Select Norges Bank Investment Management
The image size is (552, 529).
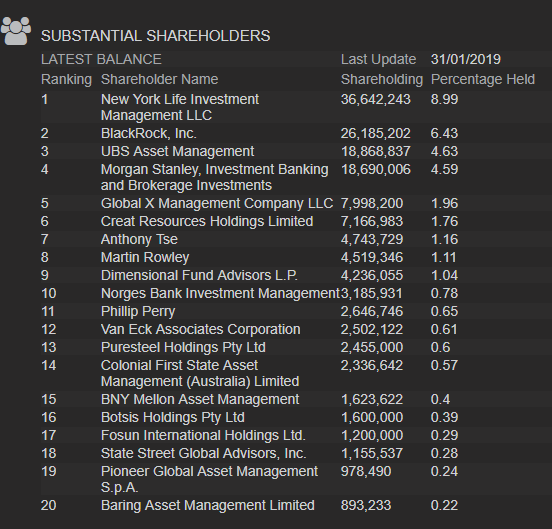[x=220, y=294]
